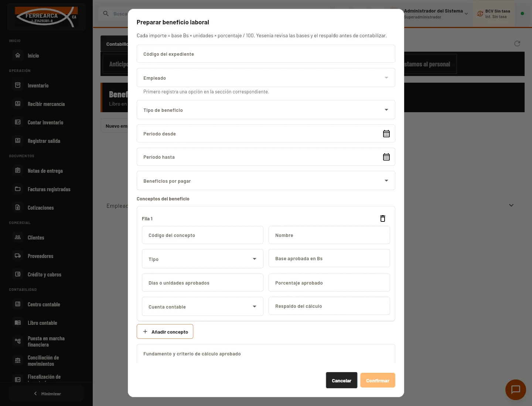Switch to the Préstamos al personal tab
The image size is (532, 406).
(427, 64)
